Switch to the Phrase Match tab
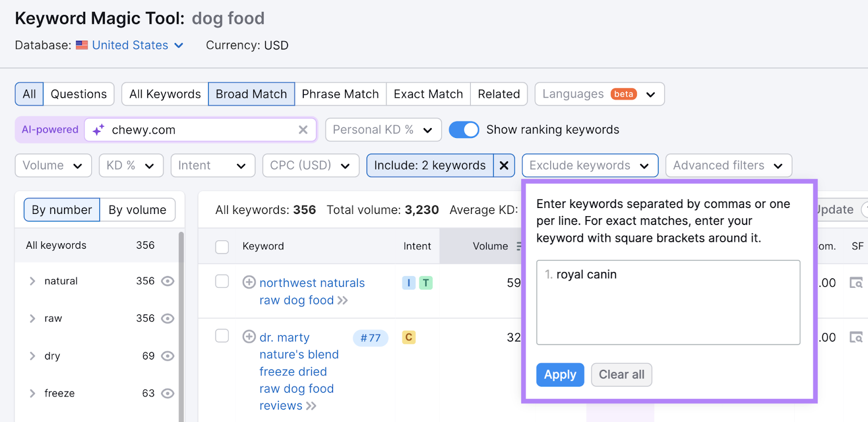 [x=340, y=94]
